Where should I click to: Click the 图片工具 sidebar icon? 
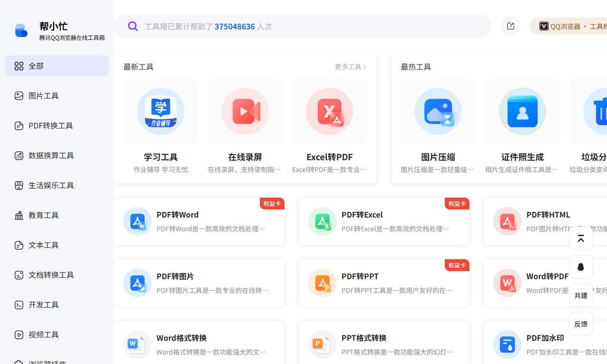click(19, 96)
